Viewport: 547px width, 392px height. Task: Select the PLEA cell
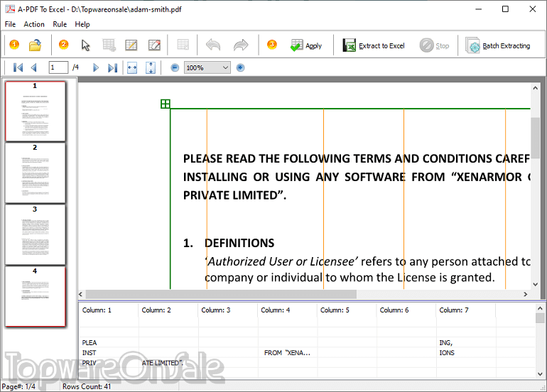(109, 342)
